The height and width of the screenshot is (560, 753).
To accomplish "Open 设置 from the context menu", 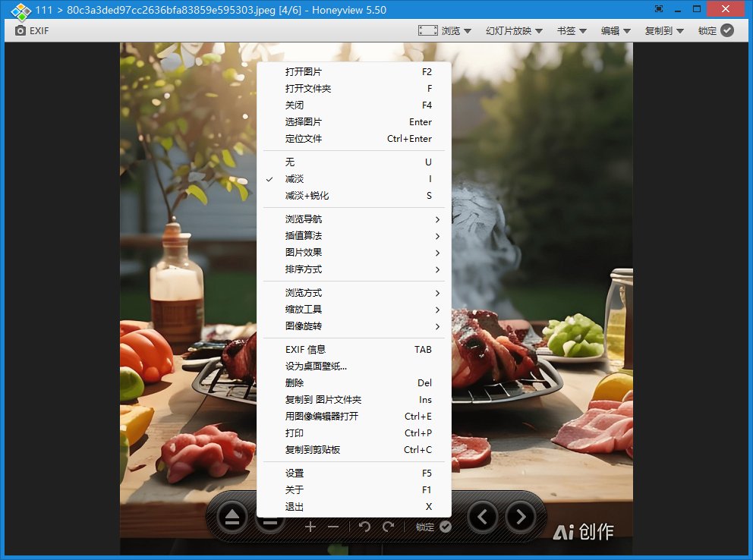I will click(x=295, y=473).
